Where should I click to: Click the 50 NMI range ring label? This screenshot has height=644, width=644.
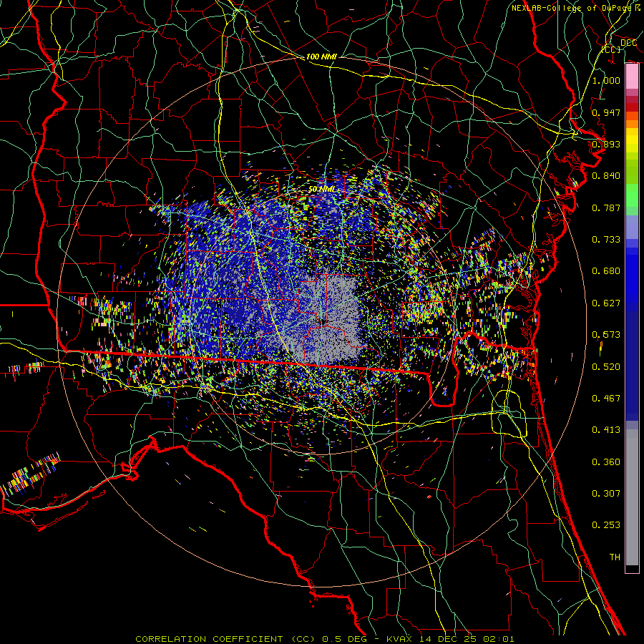tap(321, 190)
